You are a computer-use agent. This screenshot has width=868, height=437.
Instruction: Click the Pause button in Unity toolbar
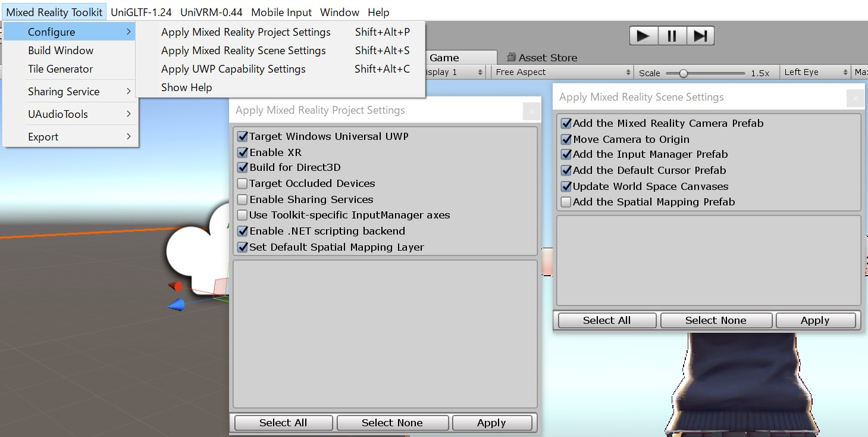click(x=672, y=36)
